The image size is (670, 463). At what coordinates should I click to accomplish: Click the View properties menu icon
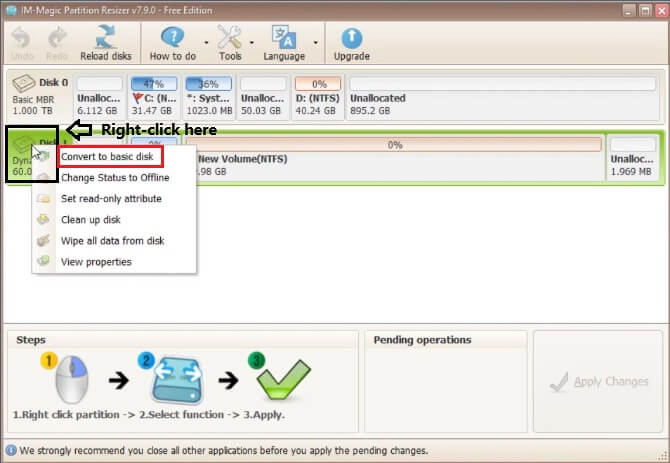point(44,261)
